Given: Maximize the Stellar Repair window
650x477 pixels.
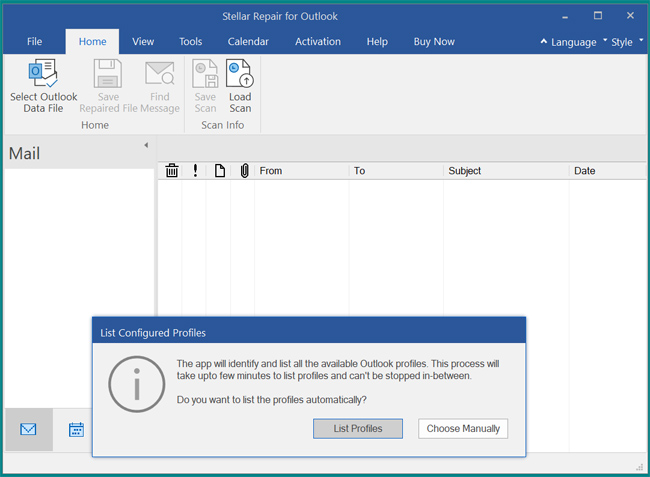Looking at the screenshot, I should tap(598, 16).
